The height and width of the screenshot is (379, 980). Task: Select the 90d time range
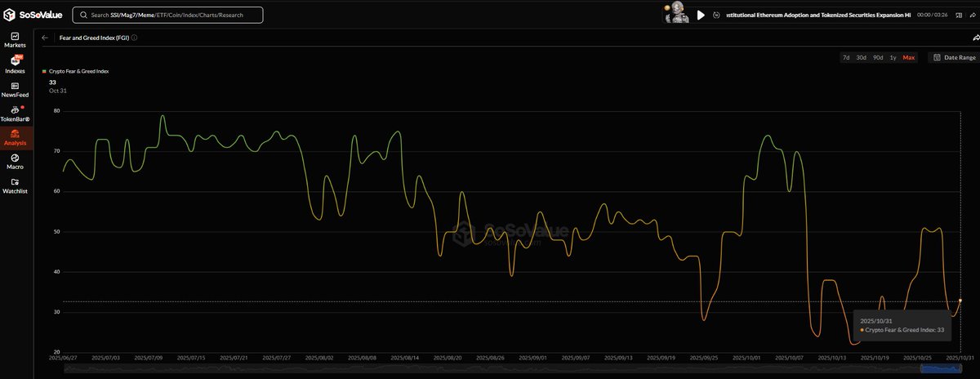pyautogui.click(x=878, y=57)
